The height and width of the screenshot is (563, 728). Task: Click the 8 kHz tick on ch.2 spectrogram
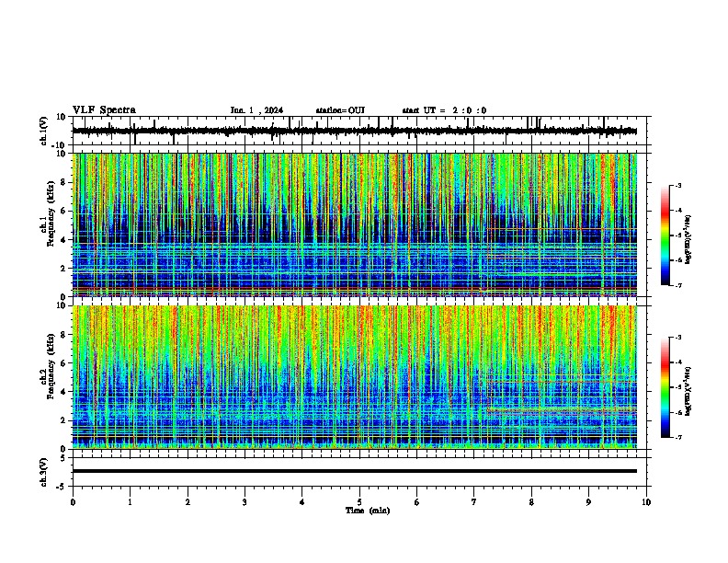64,335
